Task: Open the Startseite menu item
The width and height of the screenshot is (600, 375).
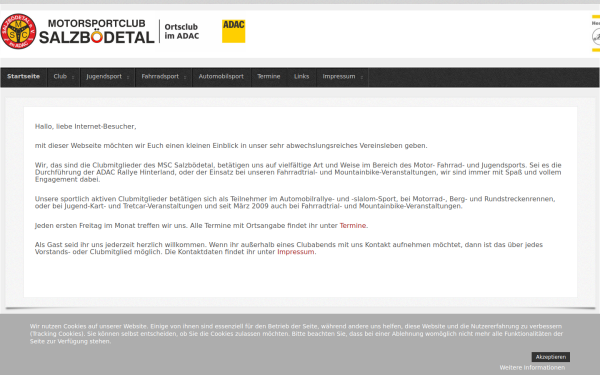Action: (23, 77)
